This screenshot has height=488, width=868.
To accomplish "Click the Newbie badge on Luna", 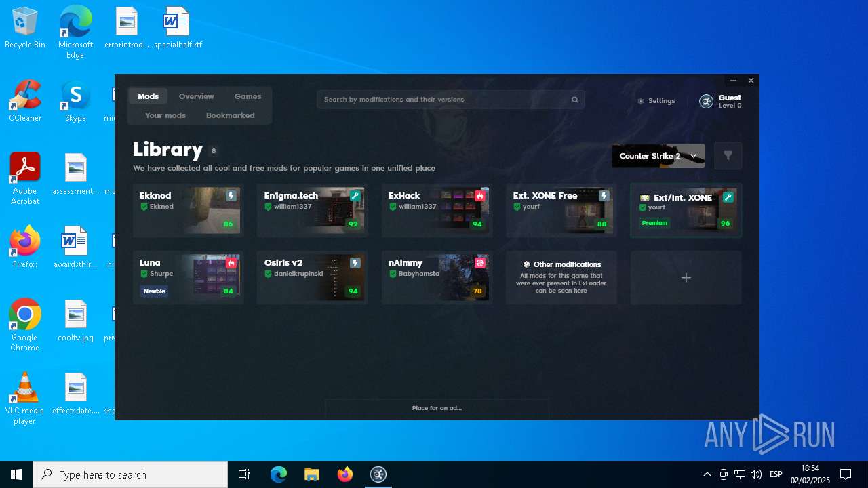I will click(x=154, y=291).
